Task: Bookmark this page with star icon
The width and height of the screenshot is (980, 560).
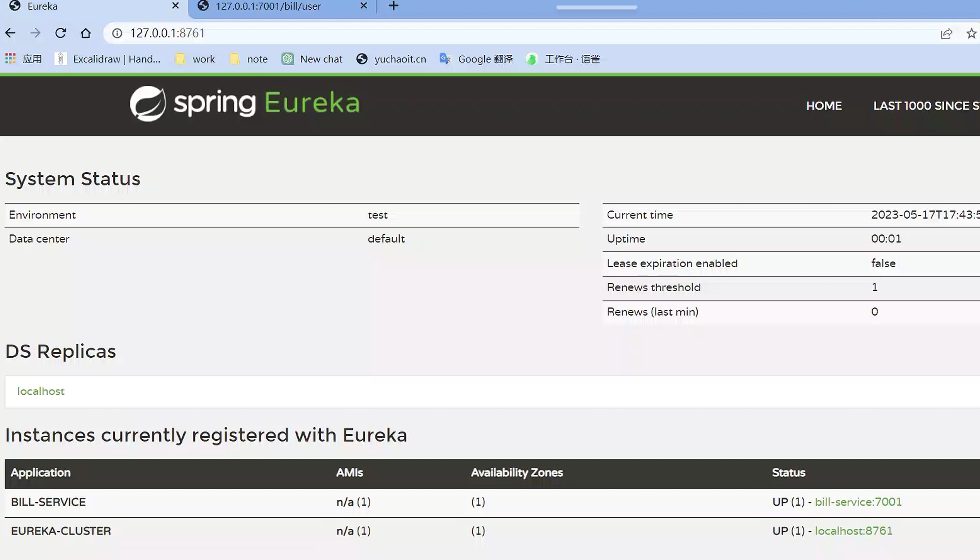Action: [971, 33]
